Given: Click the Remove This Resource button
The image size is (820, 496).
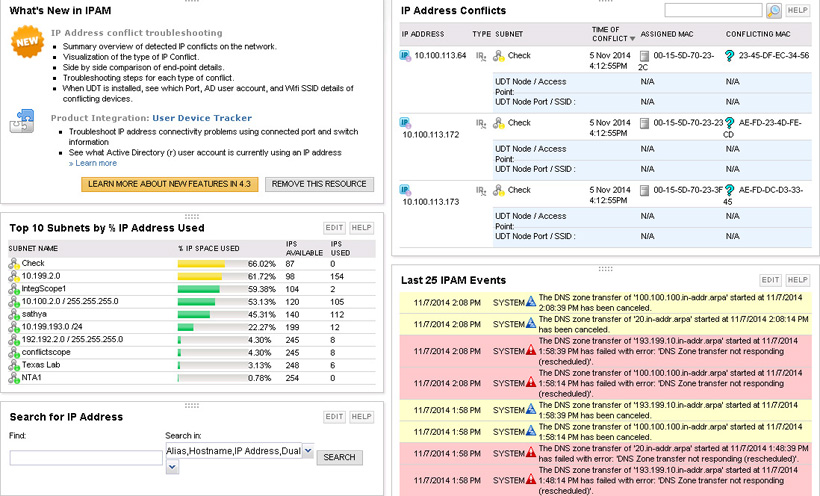Looking at the screenshot, I should point(319,184).
